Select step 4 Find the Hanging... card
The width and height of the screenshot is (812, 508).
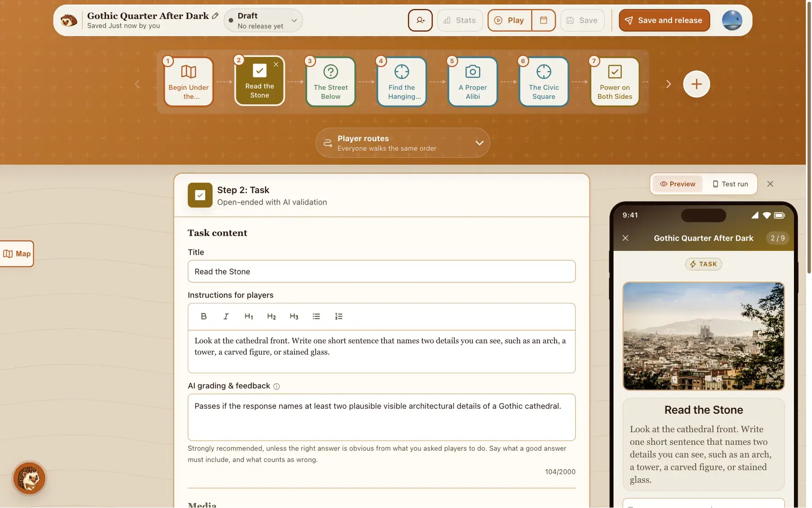click(x=401, y=82)
